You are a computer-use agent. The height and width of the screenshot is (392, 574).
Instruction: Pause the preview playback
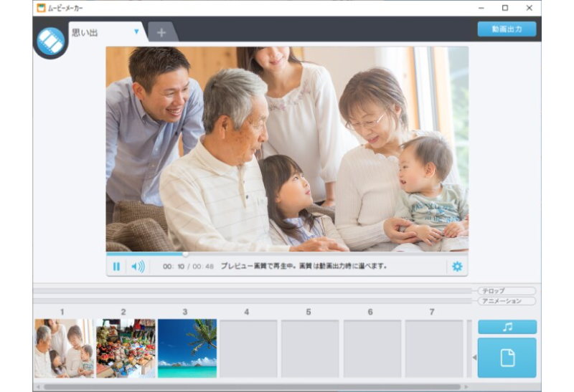pos(116,267)
